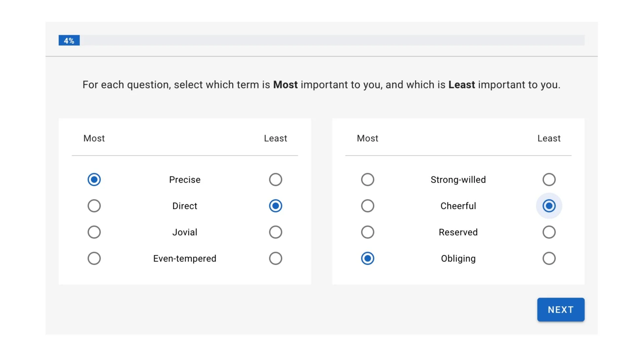Viewport: 644px width, 360px height.
Task: Choose Least for Jovial
Action: tap(275, 232)
